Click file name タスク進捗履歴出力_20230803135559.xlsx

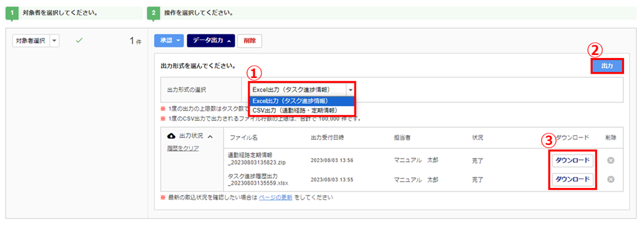click(x=257, y=179)
